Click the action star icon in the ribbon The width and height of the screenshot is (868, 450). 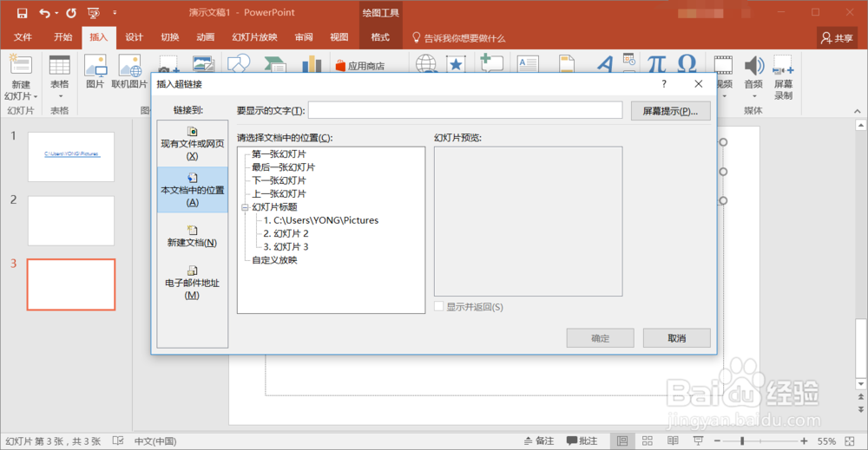click(x=456, y=63)
